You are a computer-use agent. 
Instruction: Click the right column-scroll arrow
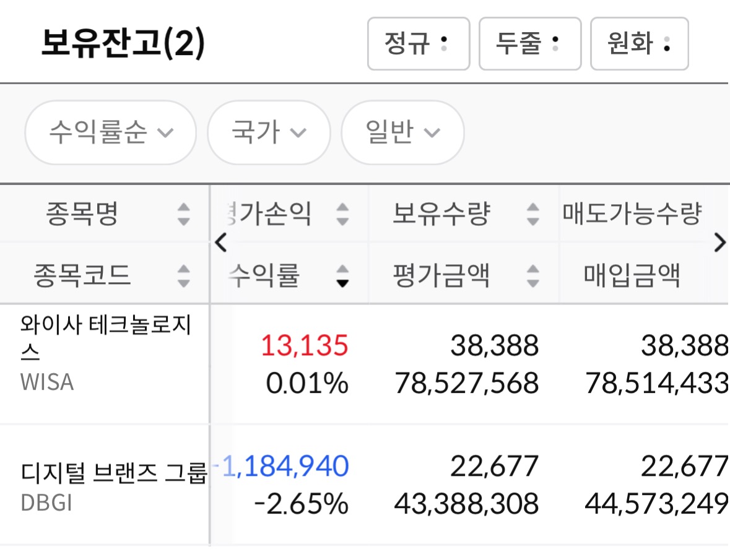[719, 243]
